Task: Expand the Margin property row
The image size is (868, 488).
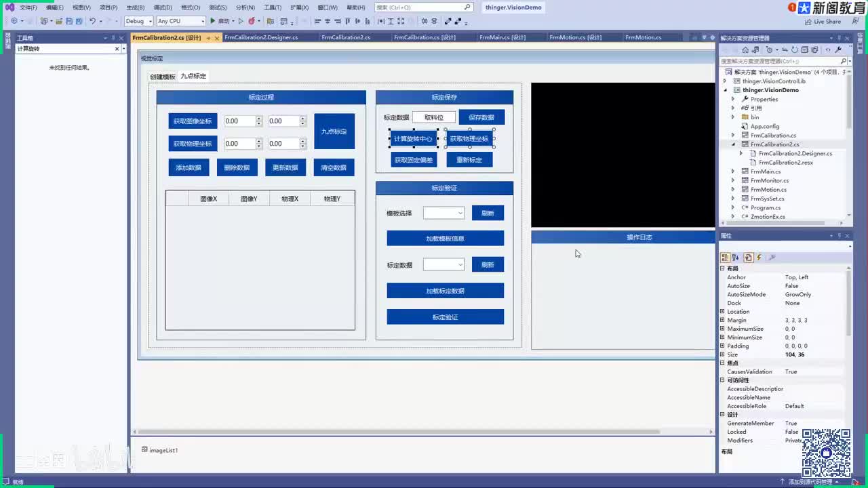Action: pyautogui.click(x=722, y=320)
